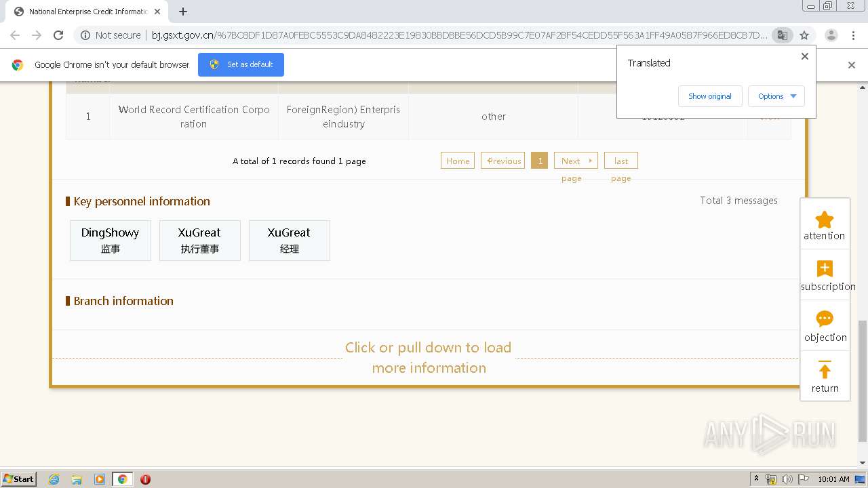Viewport: 868px width, 488px height.
Task: Open a new tab with plus button
Action: 183,12
